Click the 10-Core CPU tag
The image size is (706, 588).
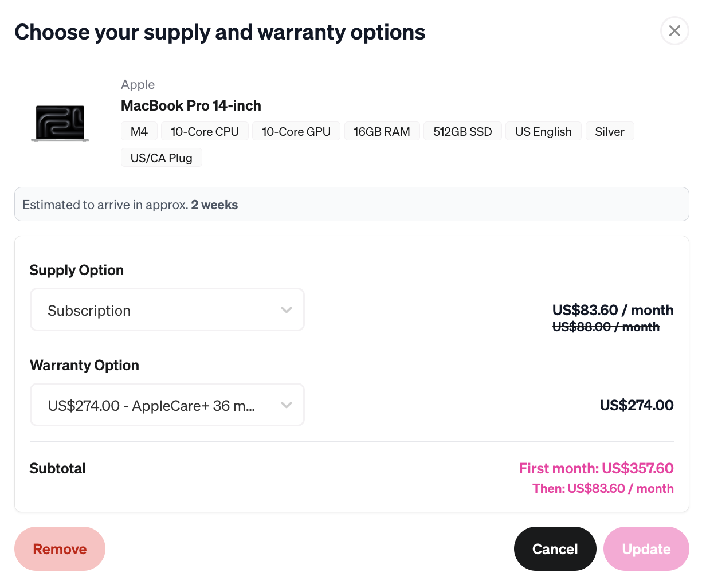pos(205,131)
